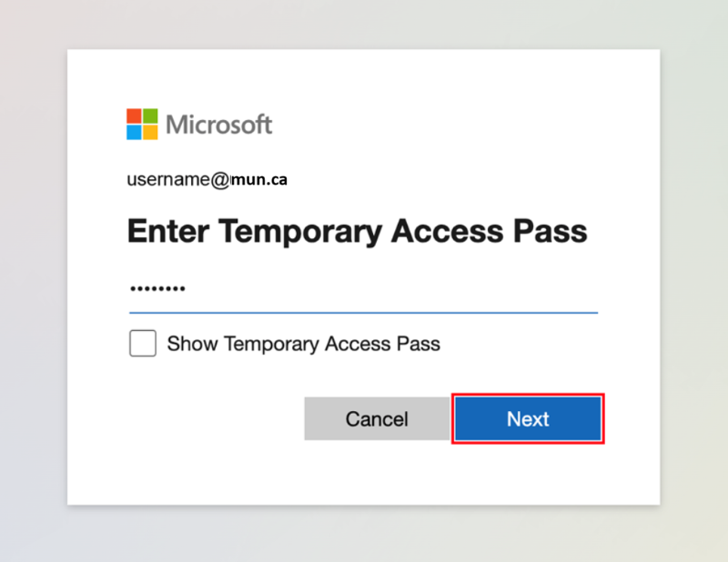
Task: Click the Microsoft wordmark text
Action: (x=218, y=125)
